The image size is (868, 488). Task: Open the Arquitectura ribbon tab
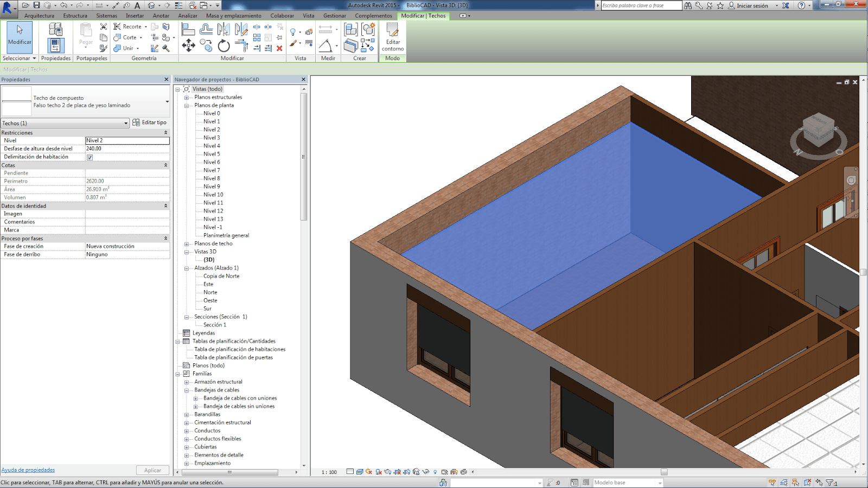click(x=39, y=16)
